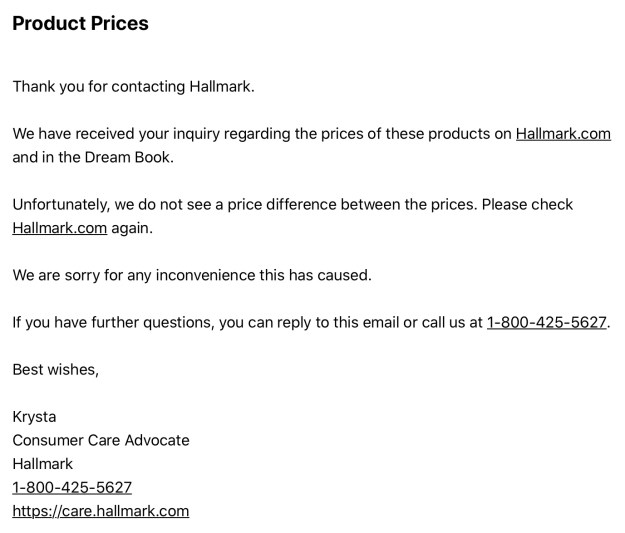This screenshot has width=625, height=533.
Task: Tap the phone number after "call us at"
Action: (547, 322)
